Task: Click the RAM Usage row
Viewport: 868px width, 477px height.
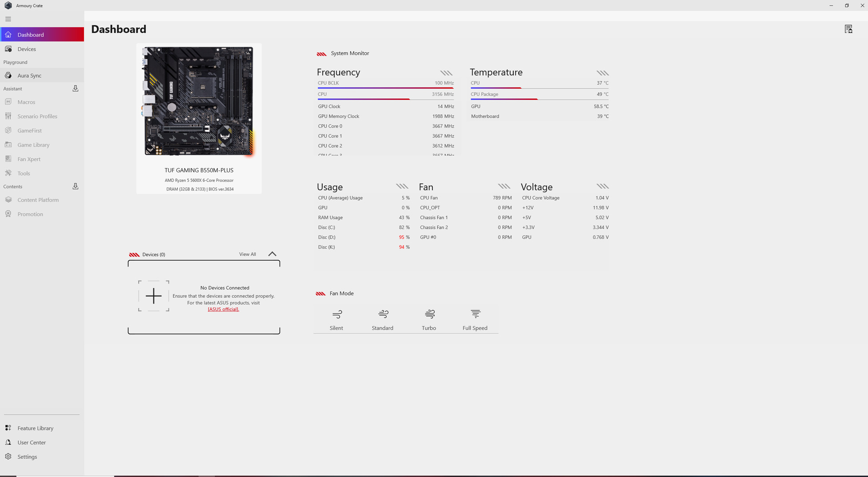Action: point(364,218)
